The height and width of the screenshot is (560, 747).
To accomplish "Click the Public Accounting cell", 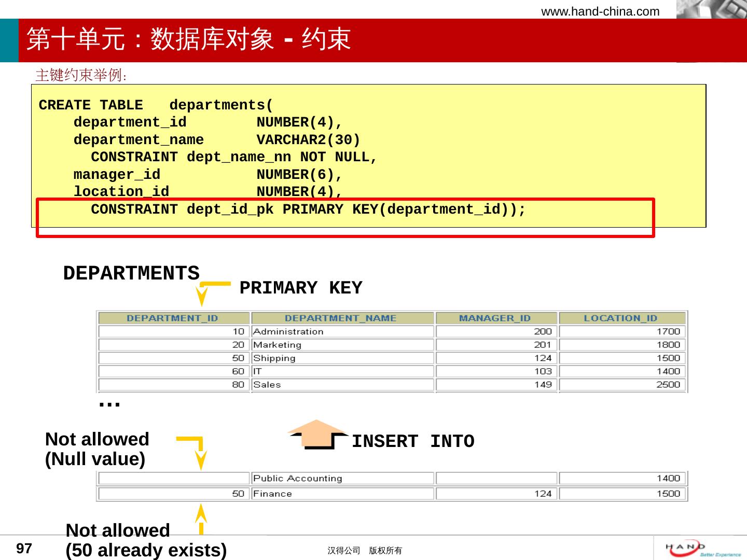I will [342, 478].
